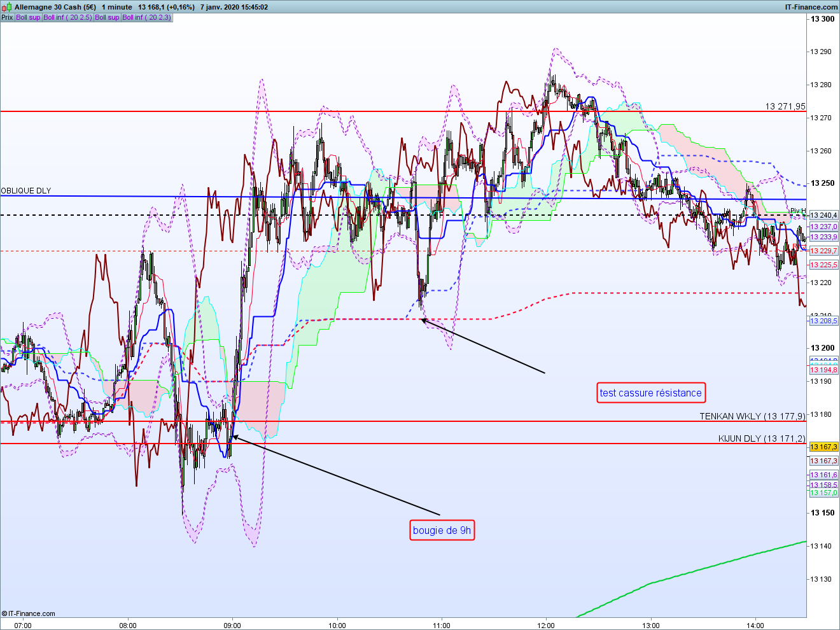Click the purple 13 237,0 price tag
840x630 pixels.
(824, 227)
